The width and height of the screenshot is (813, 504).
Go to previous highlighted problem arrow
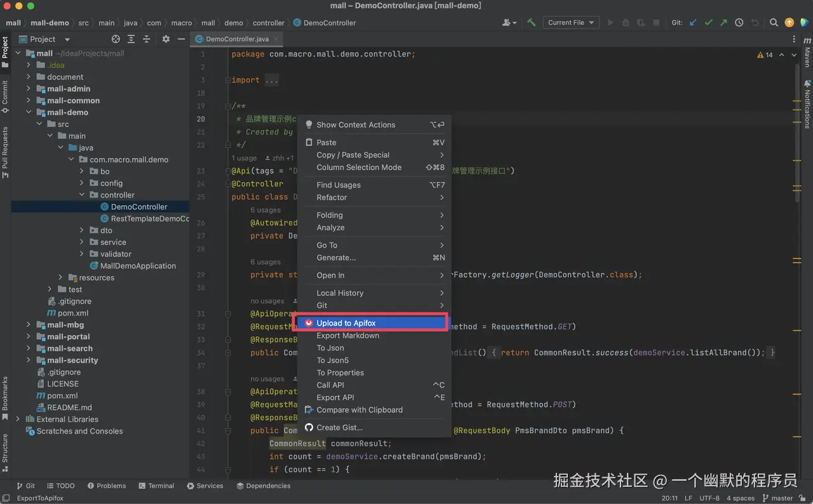coord(781,55)
